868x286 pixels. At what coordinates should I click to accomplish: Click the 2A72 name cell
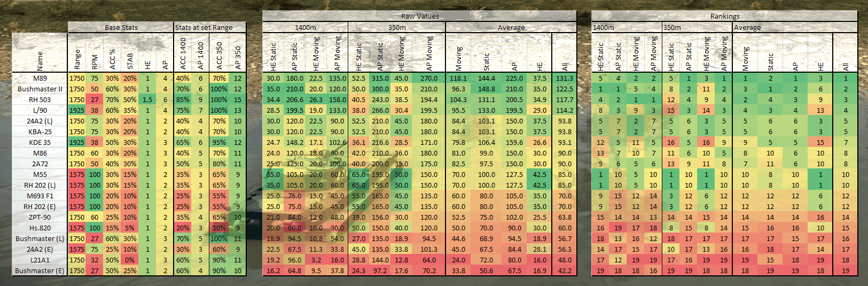(x=40, y=164)
